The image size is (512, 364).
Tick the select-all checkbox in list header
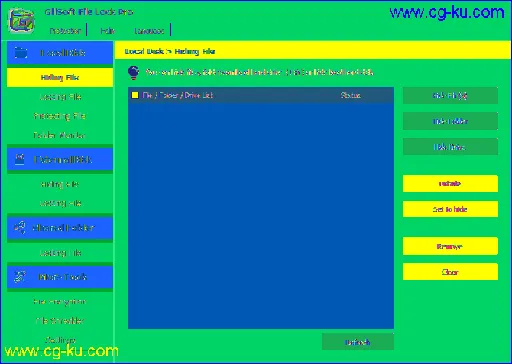point(135,95)
